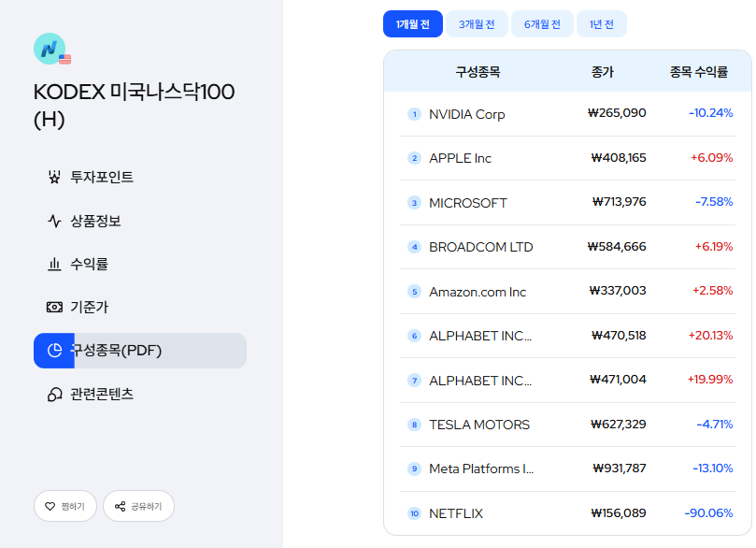Click the chat bubble icon beside 관련콘텐츠

54,394
